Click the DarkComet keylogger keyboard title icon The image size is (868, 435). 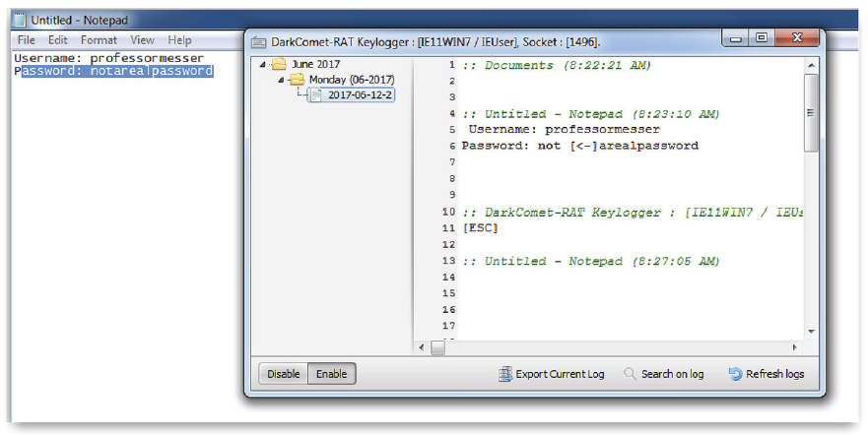coord(258,42)
